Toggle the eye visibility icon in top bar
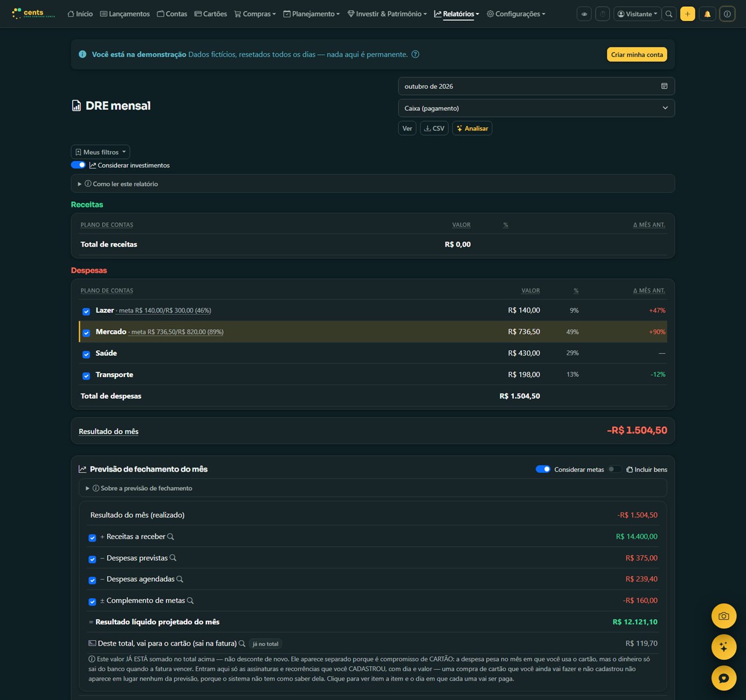This screenshot has width=746, height=700. (x=584, y=14)
